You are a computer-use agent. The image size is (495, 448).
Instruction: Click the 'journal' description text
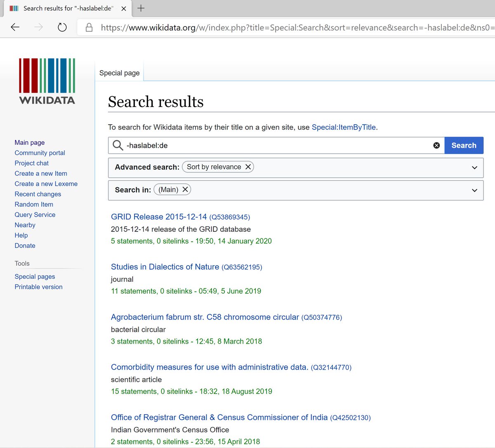click(x=122, y=279)
